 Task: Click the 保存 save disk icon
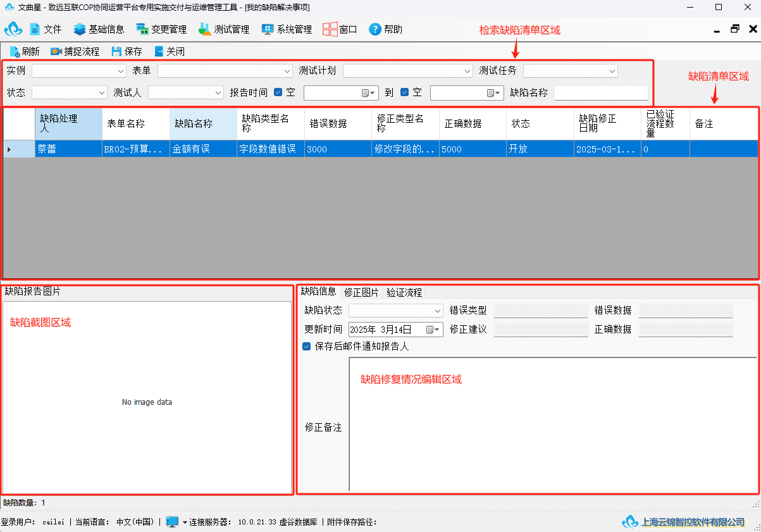pos(116,52)
